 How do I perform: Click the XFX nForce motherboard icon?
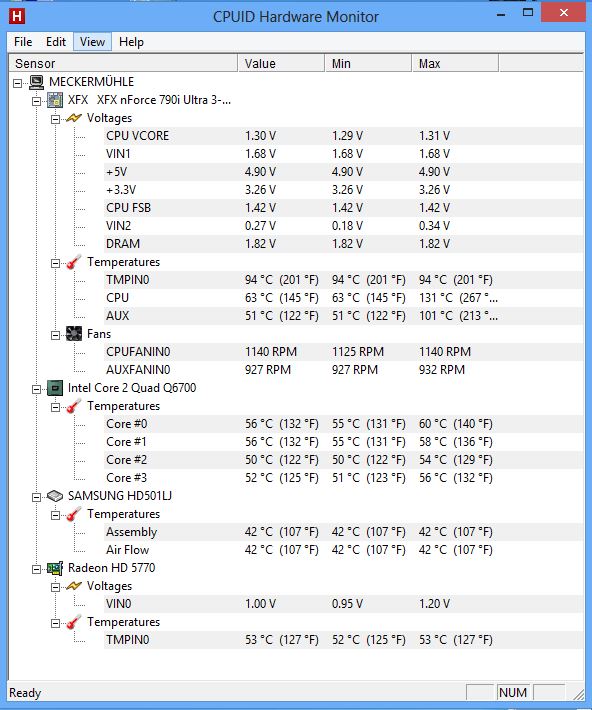click(x=55, y=100)
